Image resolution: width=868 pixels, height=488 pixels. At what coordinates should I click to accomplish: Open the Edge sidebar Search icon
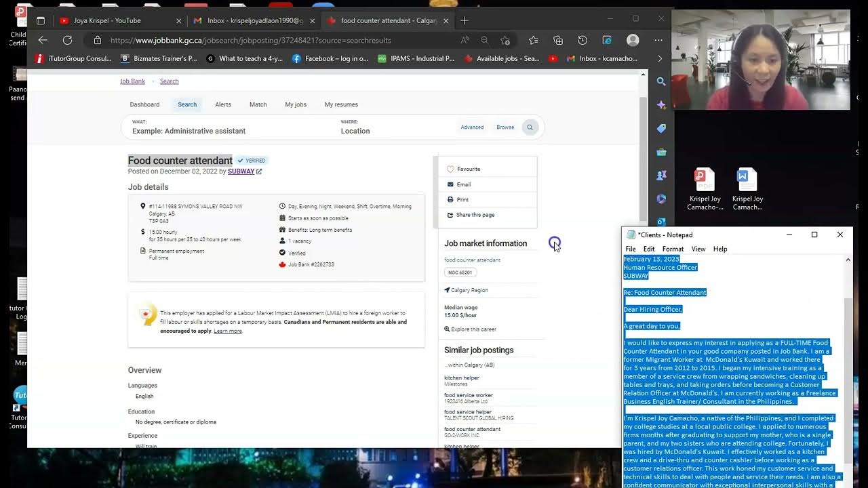coord(661,81)
